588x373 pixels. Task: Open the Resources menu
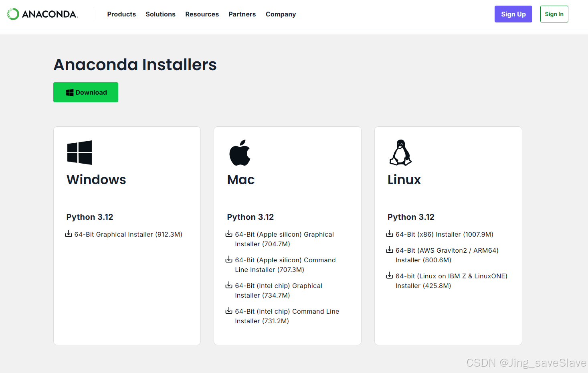(x=202, y=14)
